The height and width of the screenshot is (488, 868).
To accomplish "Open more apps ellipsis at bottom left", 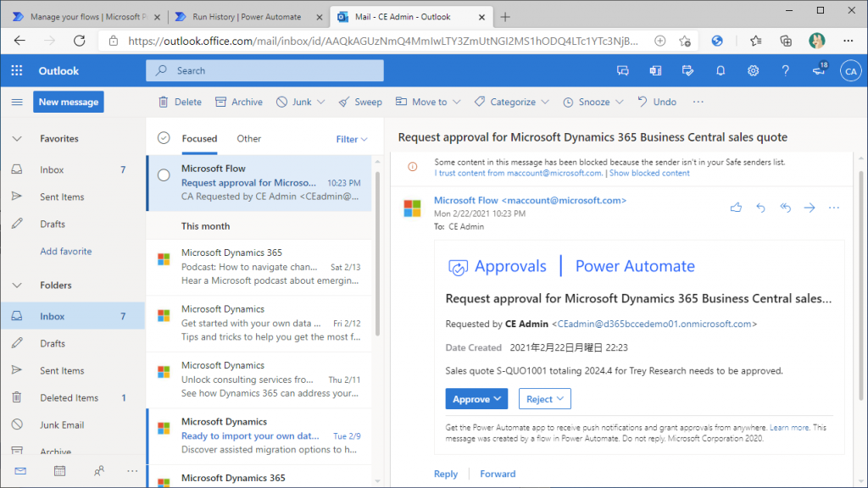I will click(x=132, y=471).
